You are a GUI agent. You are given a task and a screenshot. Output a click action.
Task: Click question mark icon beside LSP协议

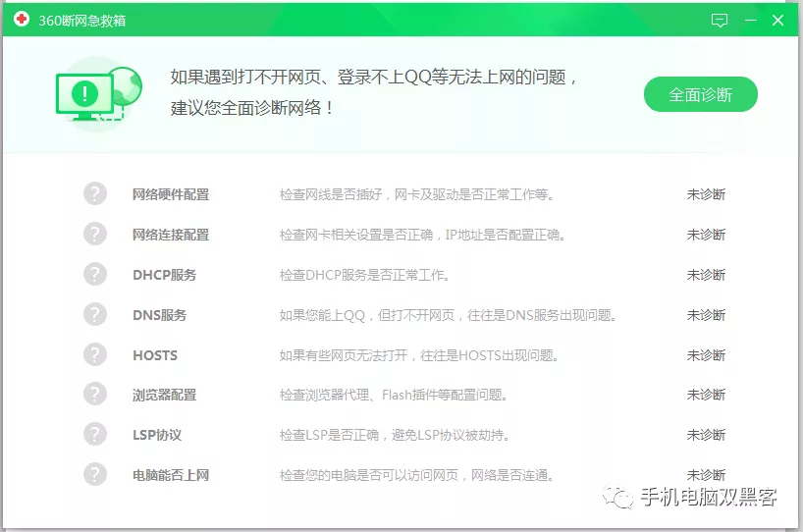95,434
